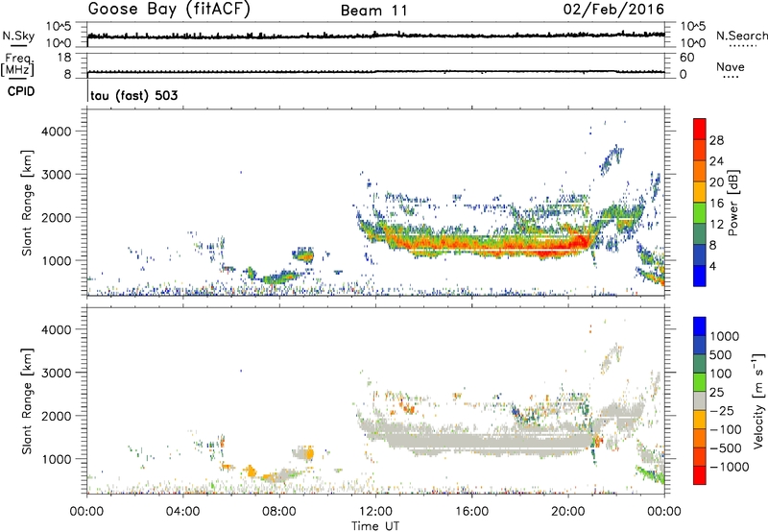Click the 'Nave' legend label
The height and width of the screenshot is (532, 768).
(x=731, y=66)
